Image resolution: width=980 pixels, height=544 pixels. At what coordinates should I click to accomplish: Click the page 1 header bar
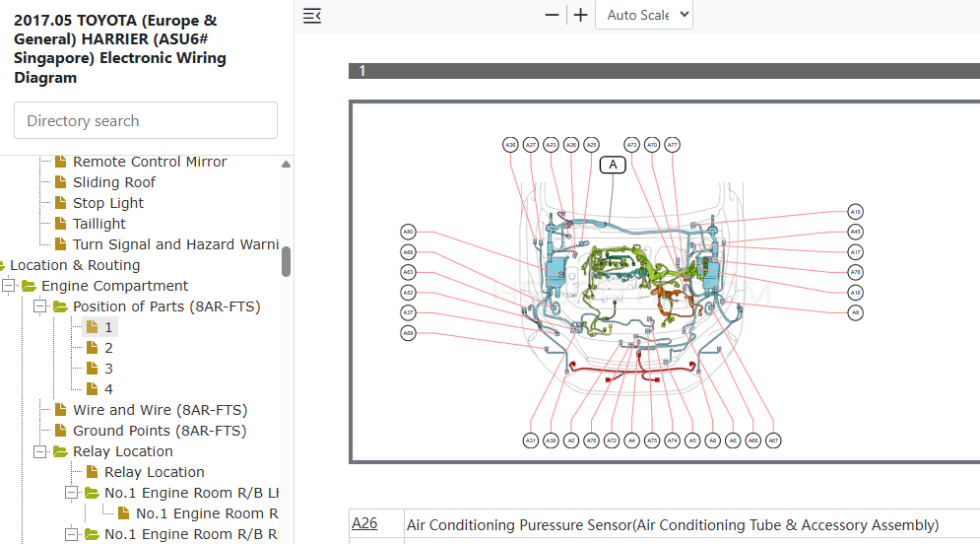tap(665, 71)
